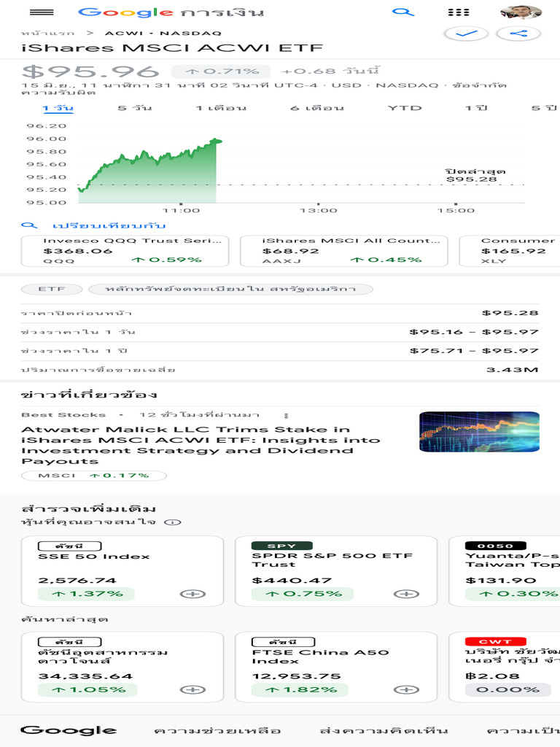
Task: Go to หน้าแรก breadcrumb link
Action: pos(47,33)
